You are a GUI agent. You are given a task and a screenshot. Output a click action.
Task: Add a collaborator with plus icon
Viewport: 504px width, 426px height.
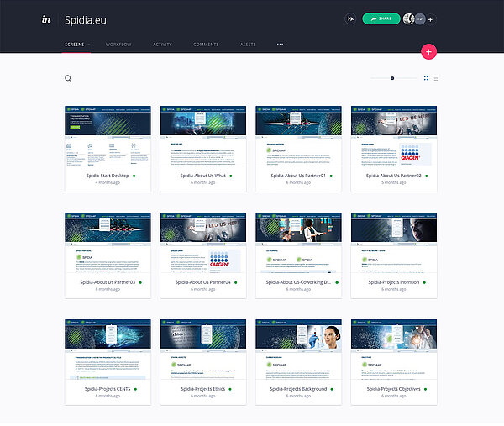[430, 19]
